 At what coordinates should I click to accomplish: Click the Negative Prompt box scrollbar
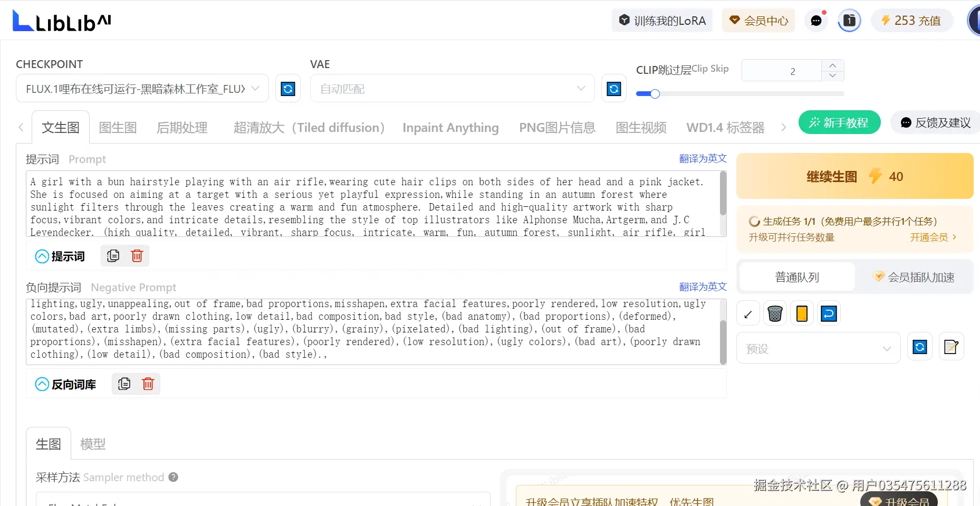(x=723, y=342)
